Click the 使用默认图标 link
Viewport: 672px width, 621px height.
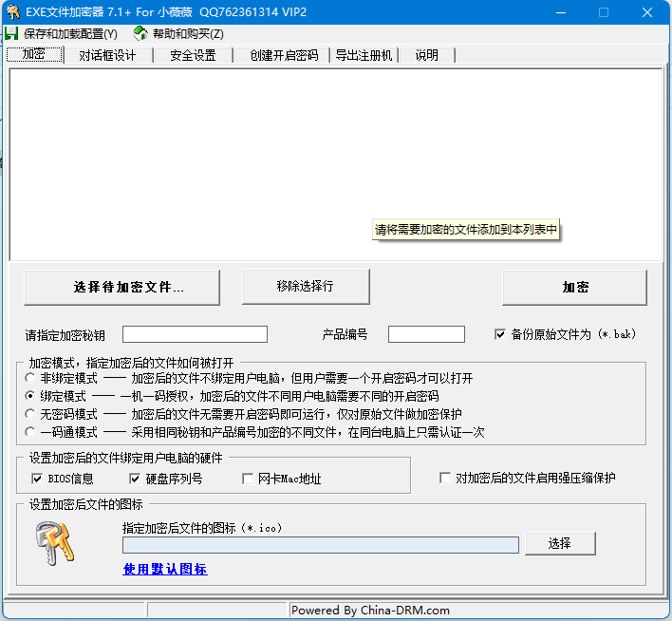click(x=164, y=569)
